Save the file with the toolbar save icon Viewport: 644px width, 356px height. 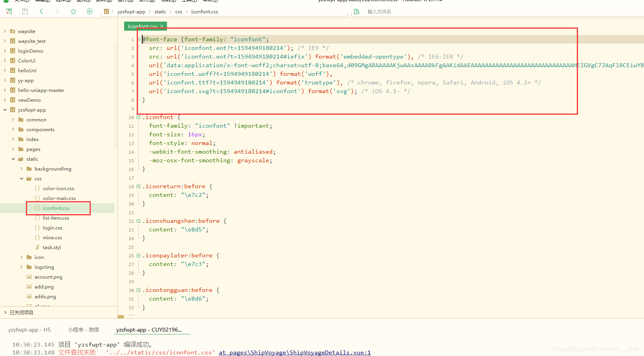click(25, 11)
